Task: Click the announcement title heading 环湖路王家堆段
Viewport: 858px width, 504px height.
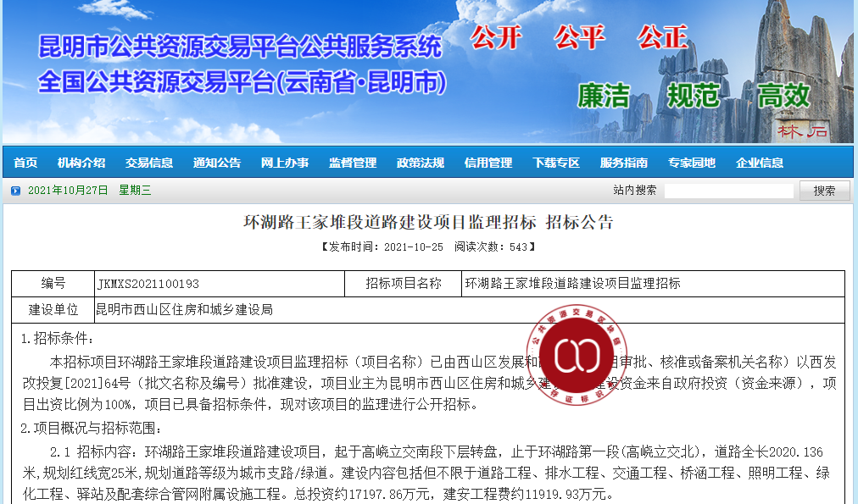Action: 428,224
